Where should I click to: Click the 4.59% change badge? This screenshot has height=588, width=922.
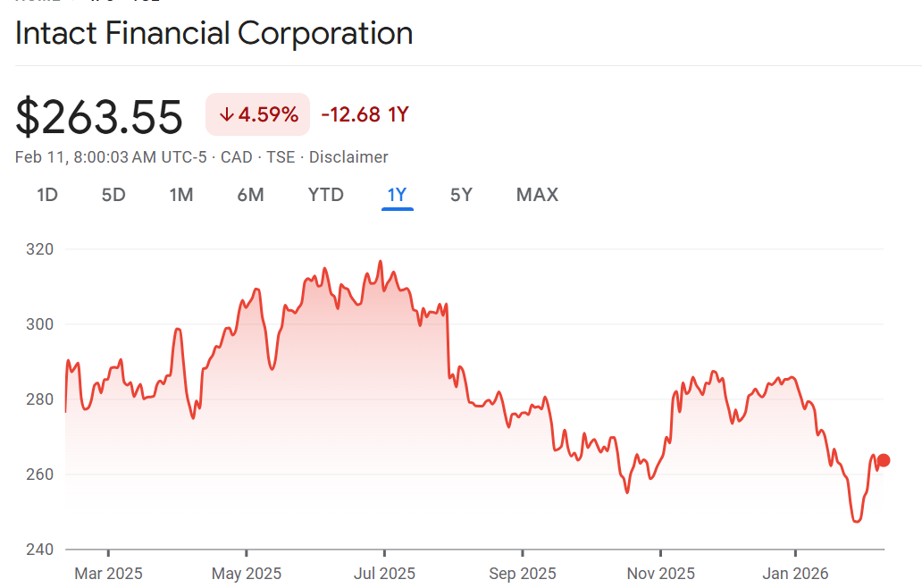click(x=257, y=114)
